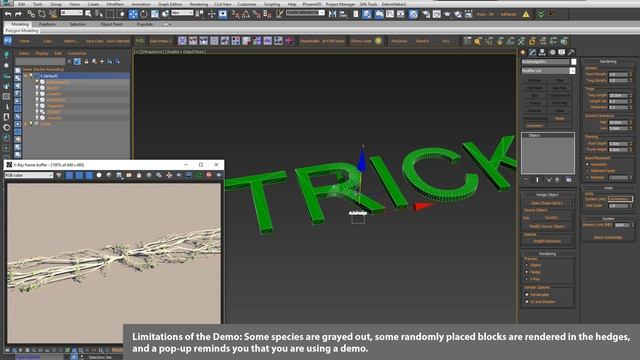Select the Hedge preview radio
The image size is (640, 360).
[x=527, y=272]
